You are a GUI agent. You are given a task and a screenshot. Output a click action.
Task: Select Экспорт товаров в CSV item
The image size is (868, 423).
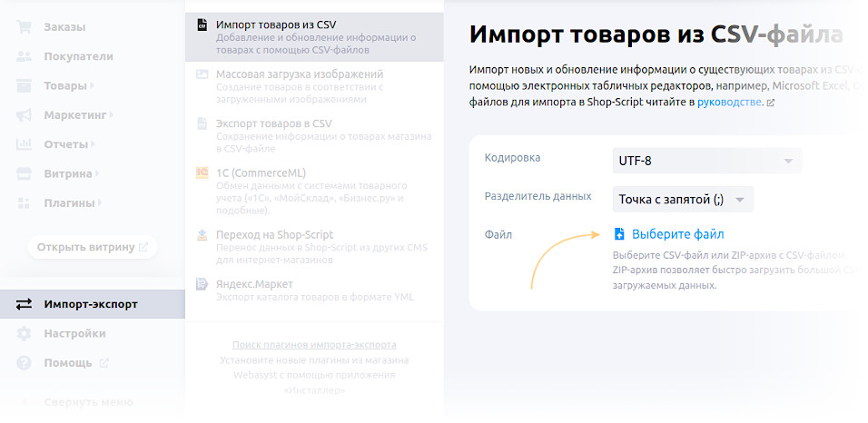tap(314, 135)
